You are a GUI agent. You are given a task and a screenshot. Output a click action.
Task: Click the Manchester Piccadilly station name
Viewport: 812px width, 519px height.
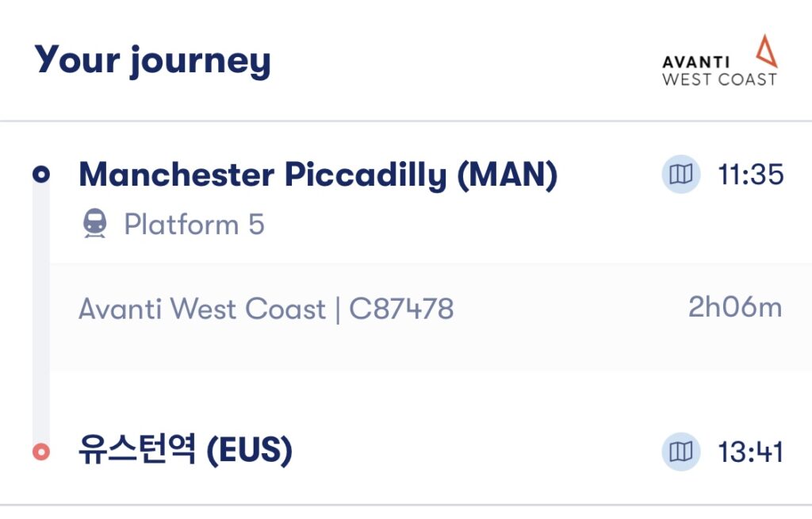[263, 175]
